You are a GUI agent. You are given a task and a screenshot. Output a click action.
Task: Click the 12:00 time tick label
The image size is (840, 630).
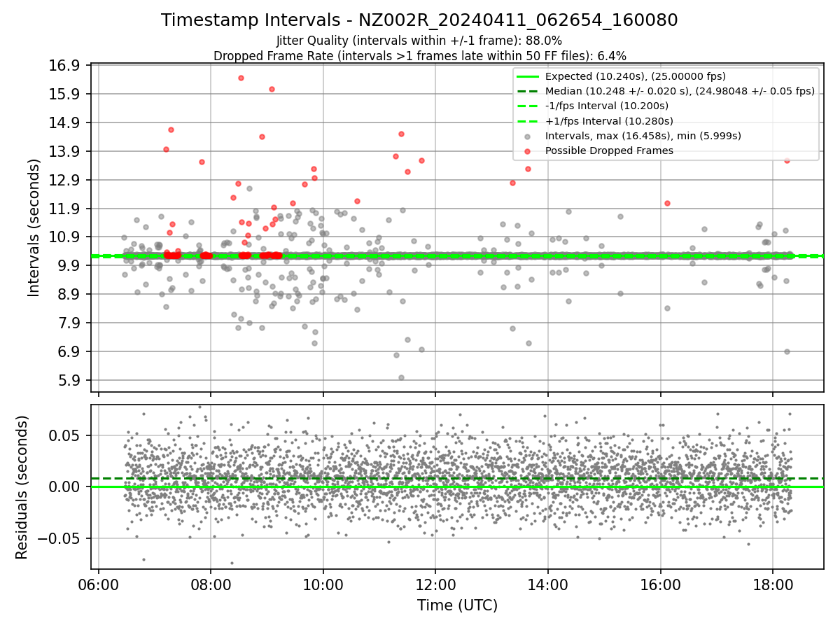pos(435,585)
